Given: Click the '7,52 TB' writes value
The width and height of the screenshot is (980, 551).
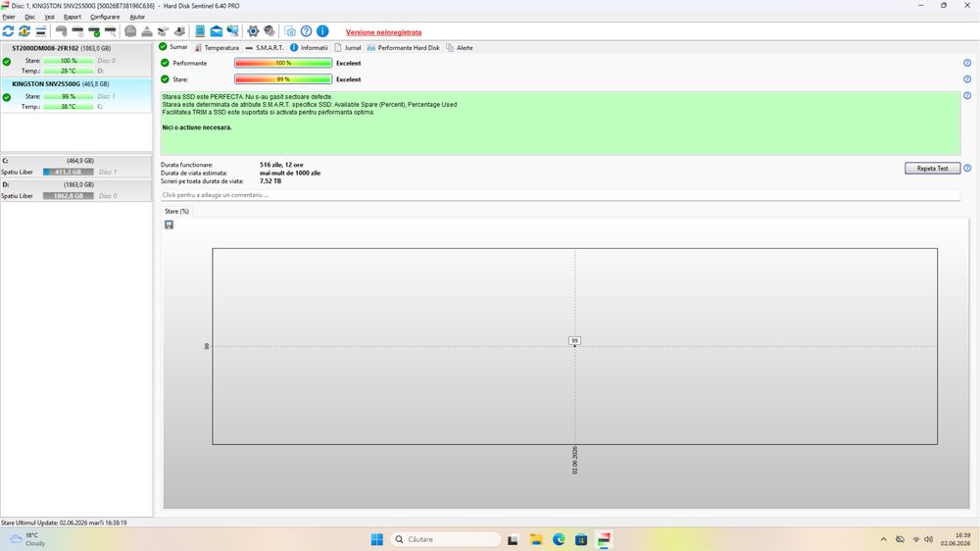Looking at the screenshot, I should coord(270,181).
